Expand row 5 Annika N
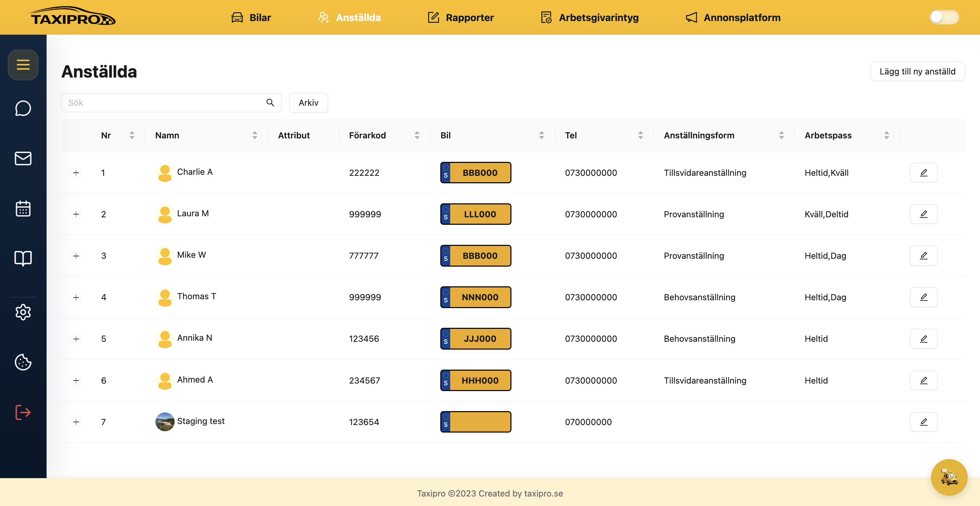The height and width of the screenshot is (506, 980). coord(76,339)
